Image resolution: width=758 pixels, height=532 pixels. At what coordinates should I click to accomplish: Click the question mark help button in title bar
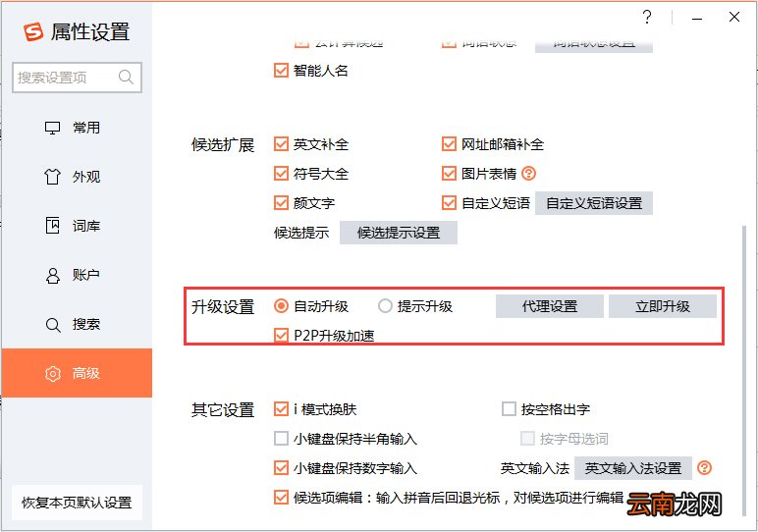[x=647, y=18]
